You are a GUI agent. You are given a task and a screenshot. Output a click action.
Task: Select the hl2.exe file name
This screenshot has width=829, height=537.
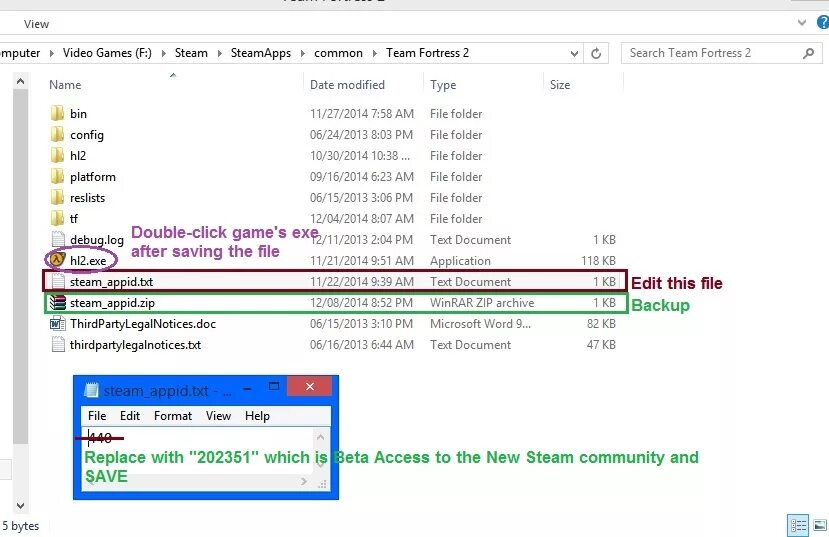88,261
